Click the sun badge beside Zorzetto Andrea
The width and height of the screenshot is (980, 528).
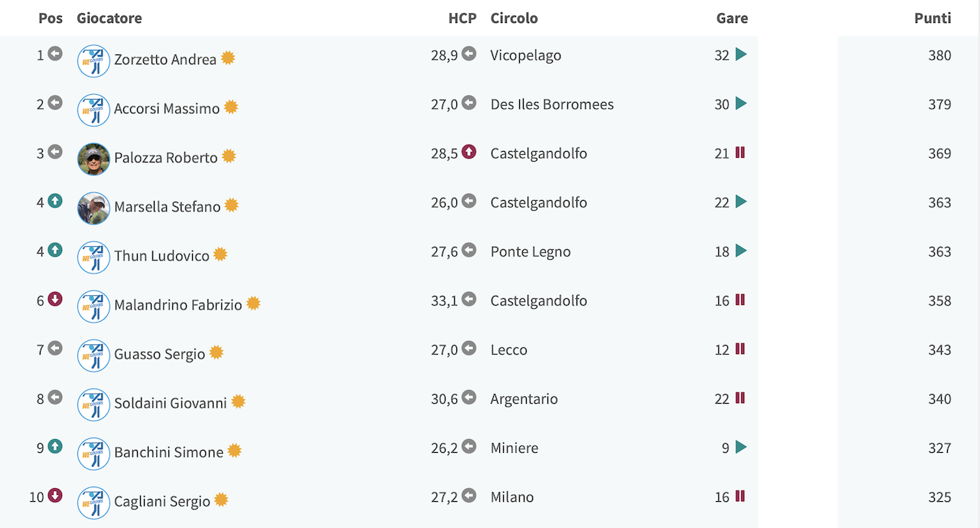coord(228,58)
